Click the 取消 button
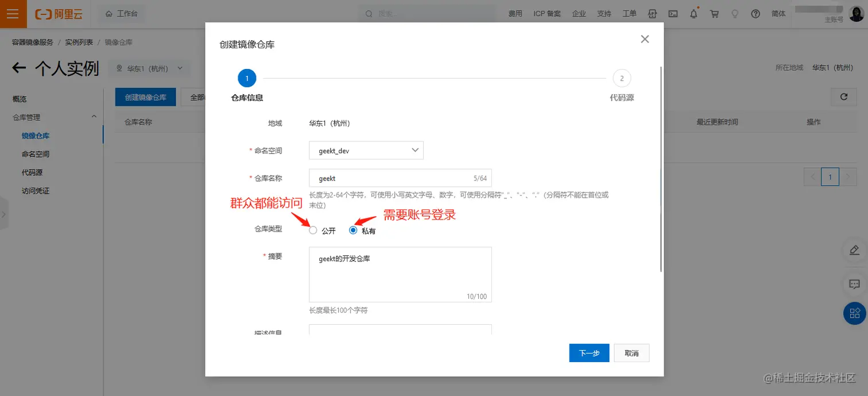This screenshot has width=868, height=396. click(631, 353)
